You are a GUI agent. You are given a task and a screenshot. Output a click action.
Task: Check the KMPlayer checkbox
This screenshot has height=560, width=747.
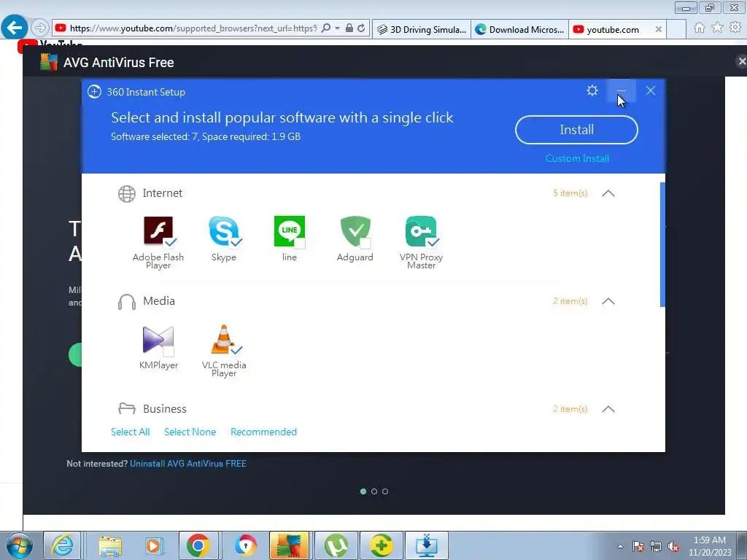pyautogui.click(x=169, y=351)
